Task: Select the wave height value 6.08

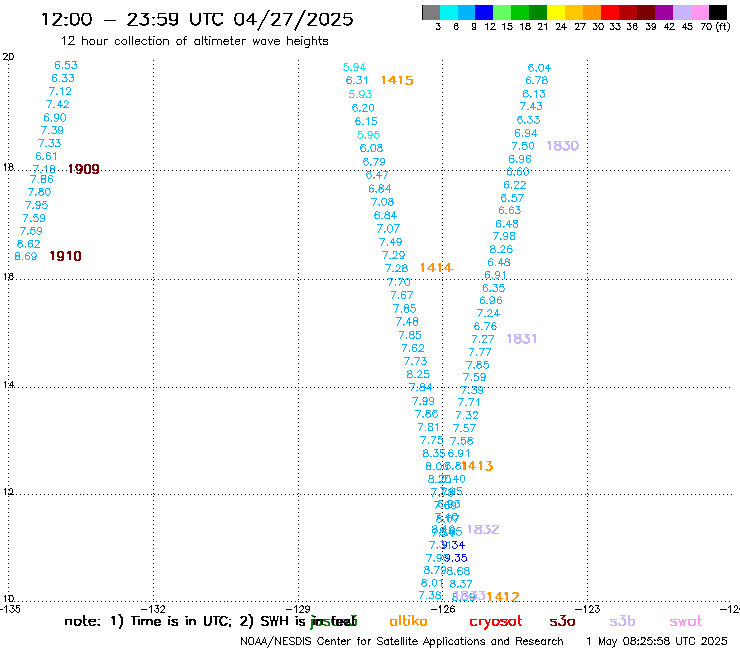Action: (x=371, y=148)
